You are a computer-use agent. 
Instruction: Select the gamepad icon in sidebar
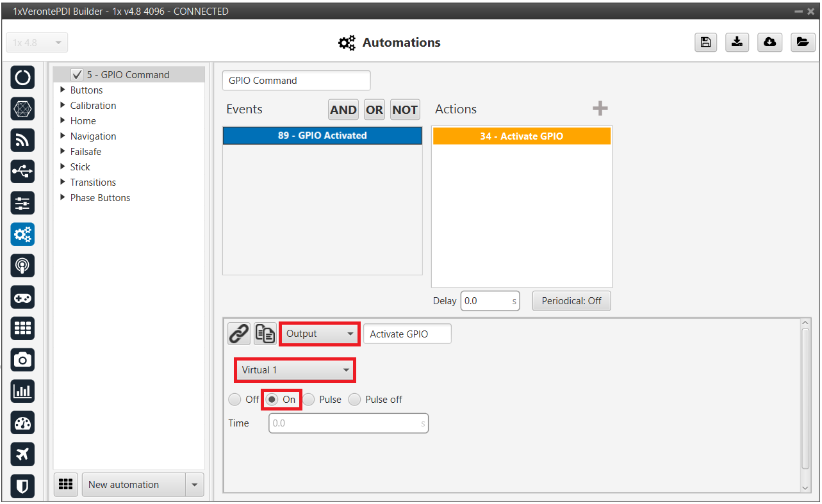tap(22, 298)
